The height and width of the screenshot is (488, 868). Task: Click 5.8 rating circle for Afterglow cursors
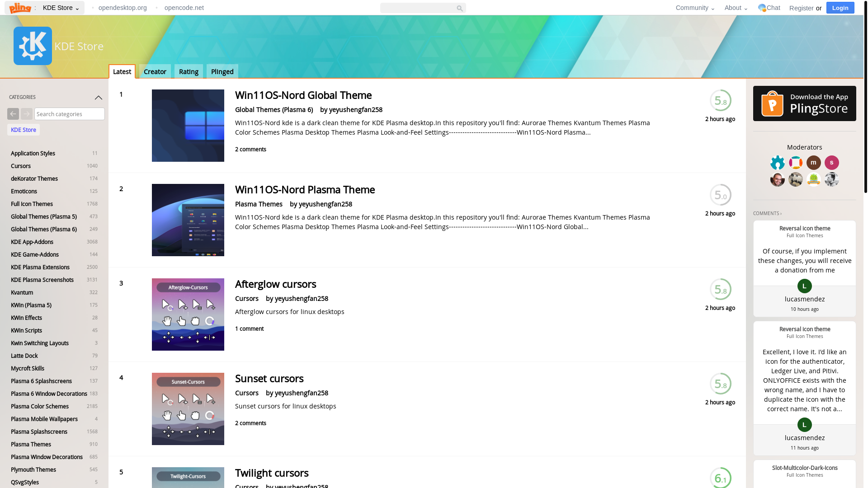pos(720,289)
